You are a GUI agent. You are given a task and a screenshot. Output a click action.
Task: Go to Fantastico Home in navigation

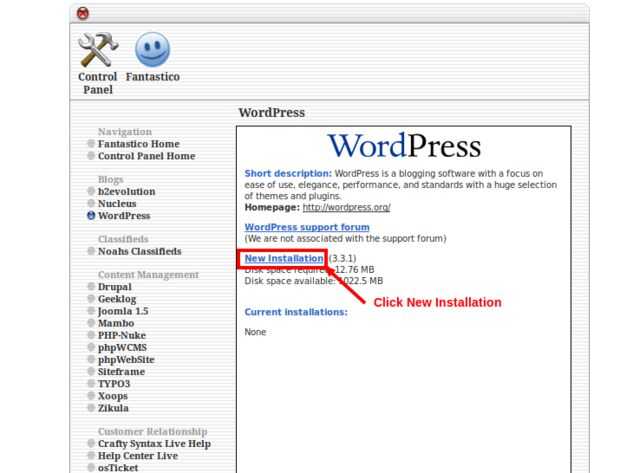[139, 144]
